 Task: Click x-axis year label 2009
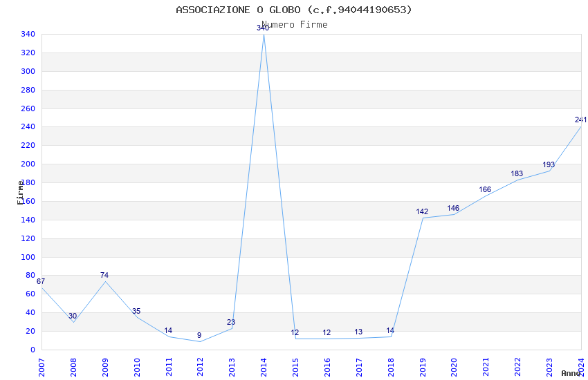coord(105,368)
